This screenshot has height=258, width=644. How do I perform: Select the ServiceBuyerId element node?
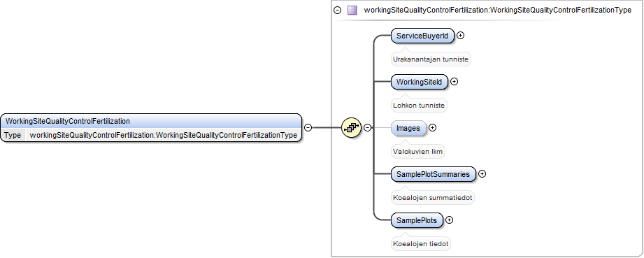click(422, 36)
